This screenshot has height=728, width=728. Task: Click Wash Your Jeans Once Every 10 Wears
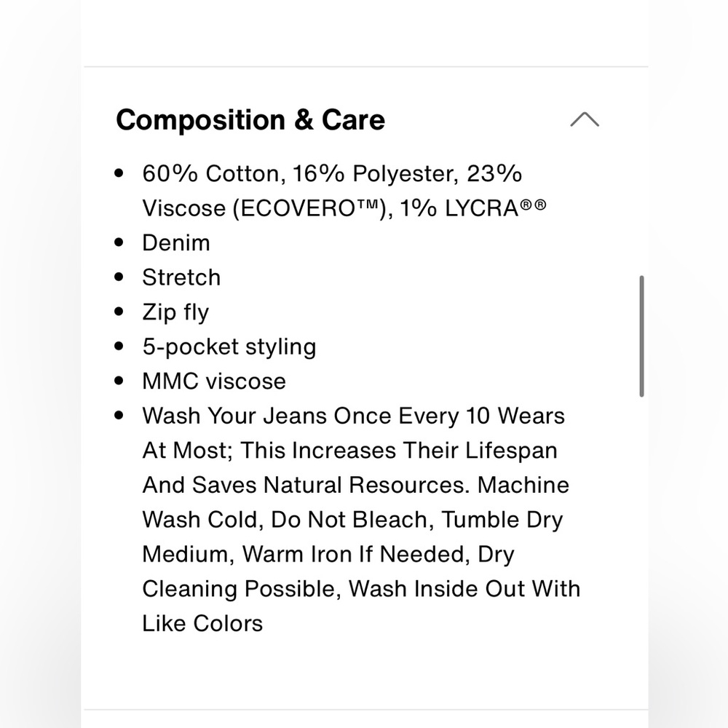tap(353, 416)
